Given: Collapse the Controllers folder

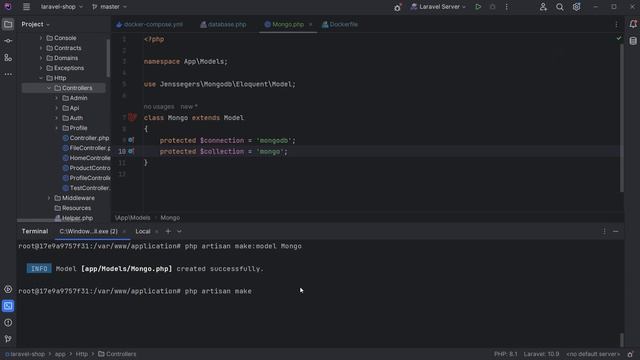Looking at the screenshot, I should (x=49, y=88).
